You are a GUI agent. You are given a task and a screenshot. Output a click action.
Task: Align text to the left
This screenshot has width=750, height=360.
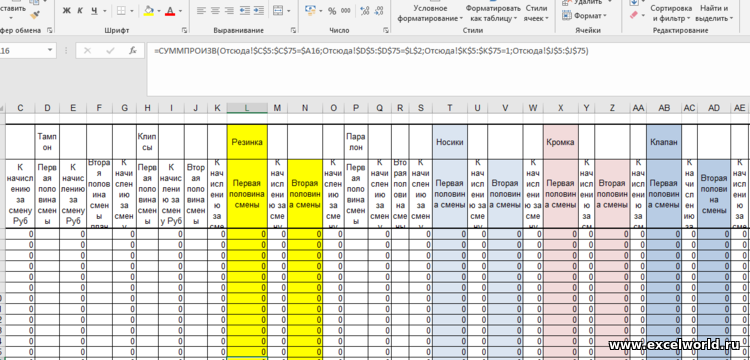click(x=201, y=11)
